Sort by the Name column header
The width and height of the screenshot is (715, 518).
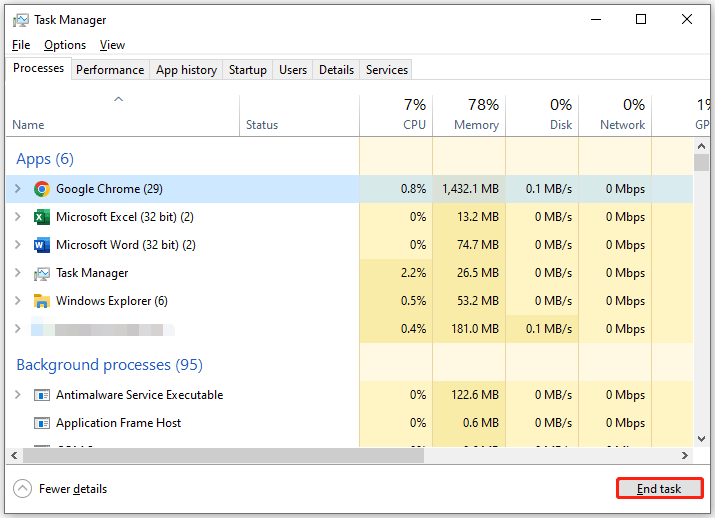tap(122, 116)
